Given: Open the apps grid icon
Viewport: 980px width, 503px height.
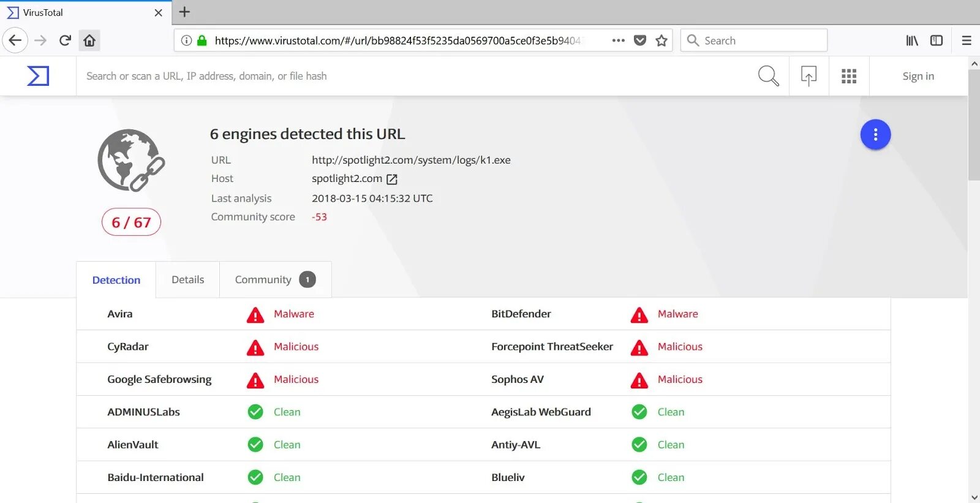Looking at the screenshot, I should (849, 76).
